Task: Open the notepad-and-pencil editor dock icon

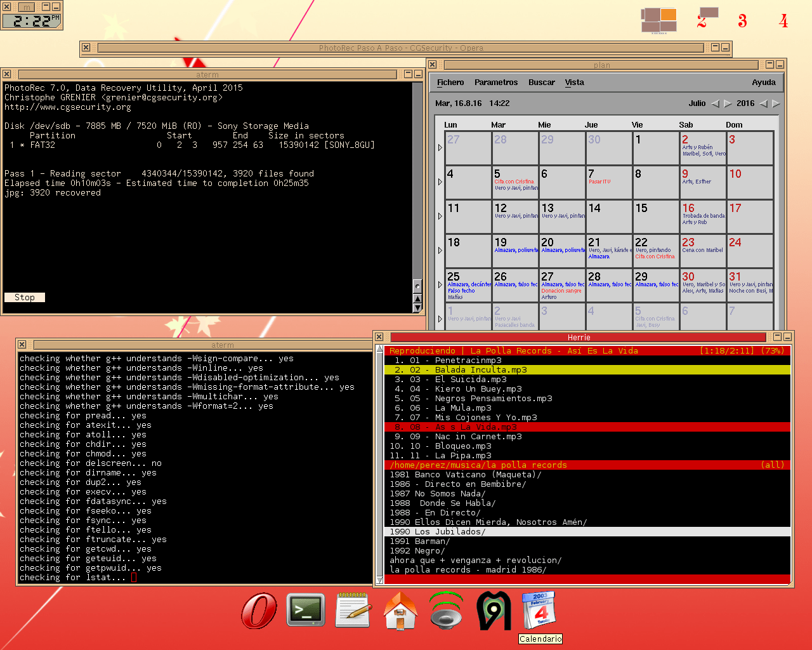Action: (x=353, y=611)
